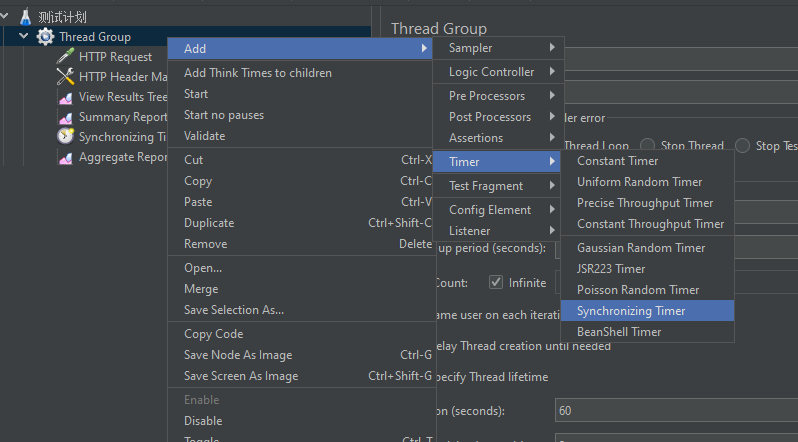798x442 pixels.
Task: Click the Thread Group gear icon
Action: pyautogui.click(x=45, y=37)
